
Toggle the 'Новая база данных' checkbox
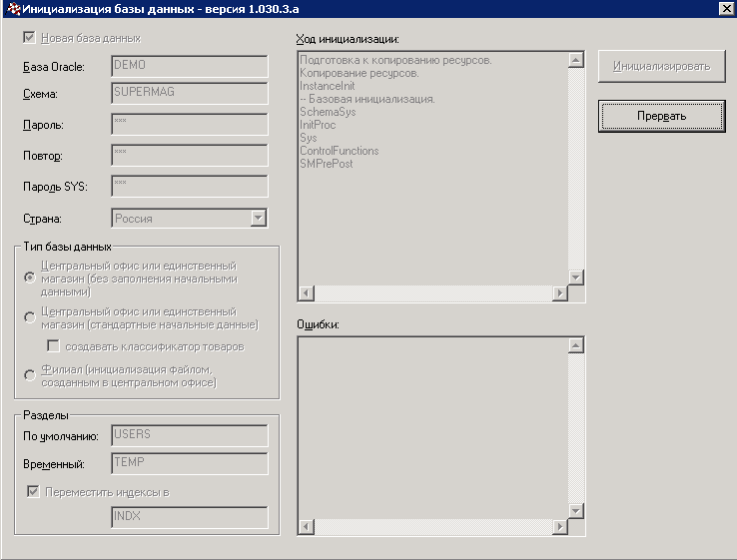tap(29, 38)
